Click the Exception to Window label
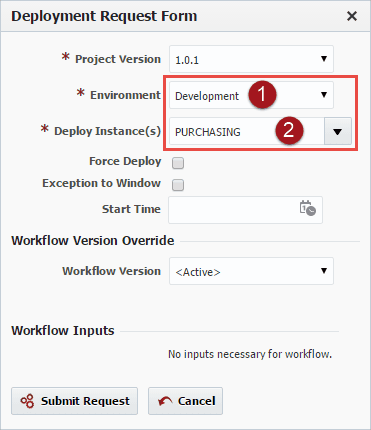The image size is (371, 430). [x=101, y=183]
